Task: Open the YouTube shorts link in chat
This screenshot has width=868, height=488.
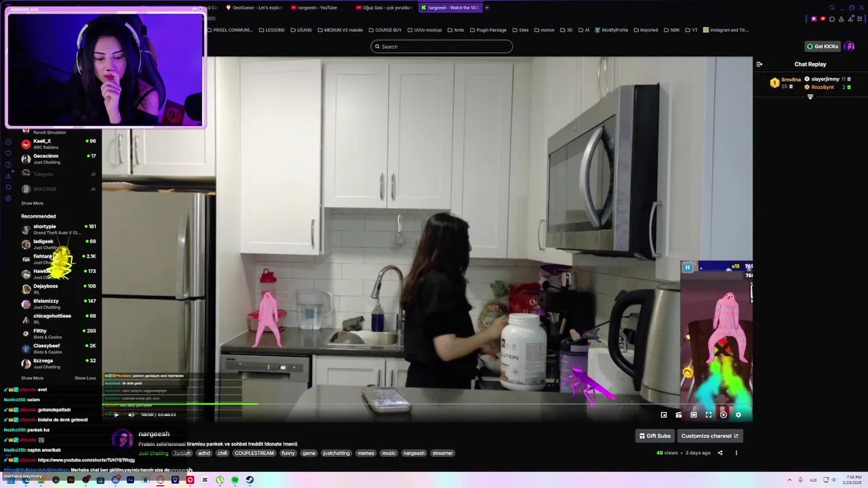Action: [86, 460]
